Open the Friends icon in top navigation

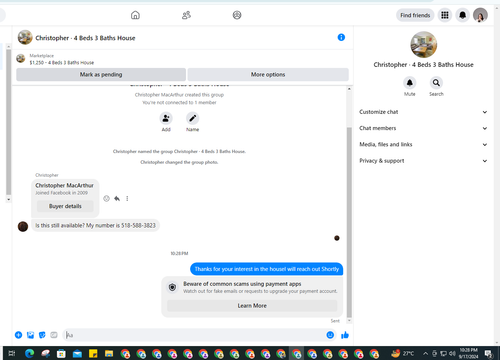pos(186,15)
